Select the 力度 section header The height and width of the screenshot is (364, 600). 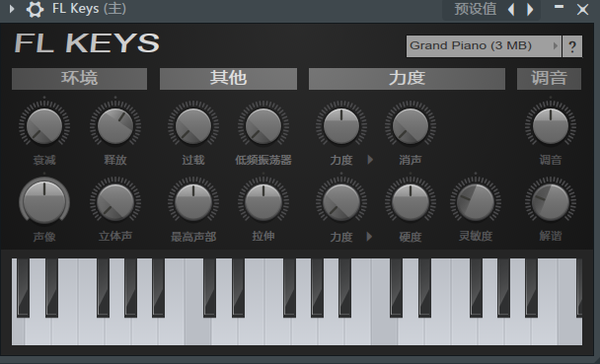coord(407,79)
